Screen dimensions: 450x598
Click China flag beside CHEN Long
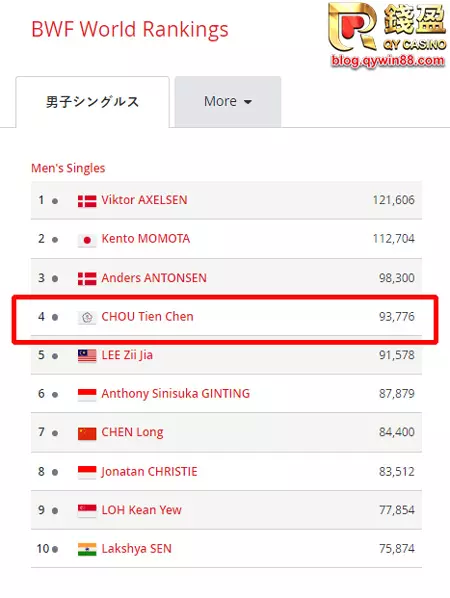[87, 433]
